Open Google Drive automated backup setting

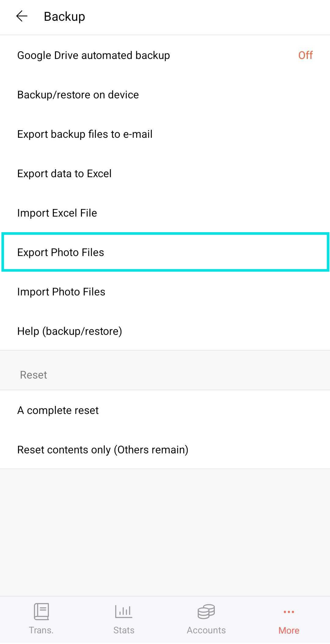click(165, 55)
